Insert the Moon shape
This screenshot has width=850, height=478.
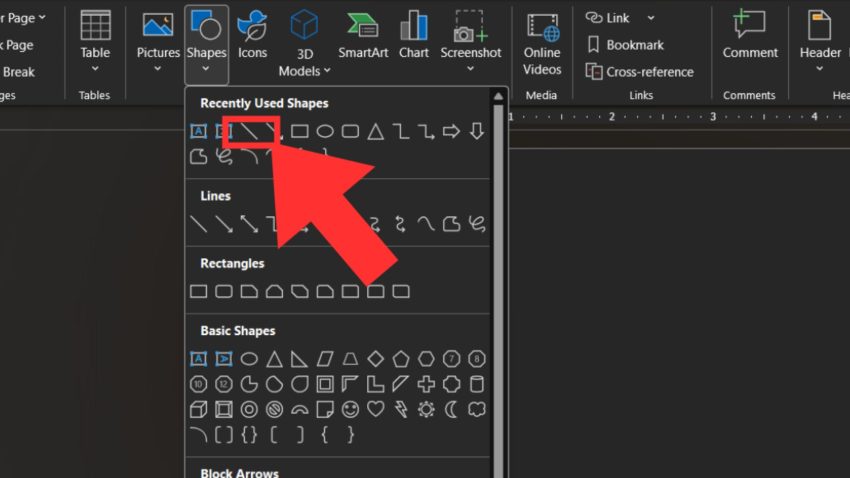[451, 409]
